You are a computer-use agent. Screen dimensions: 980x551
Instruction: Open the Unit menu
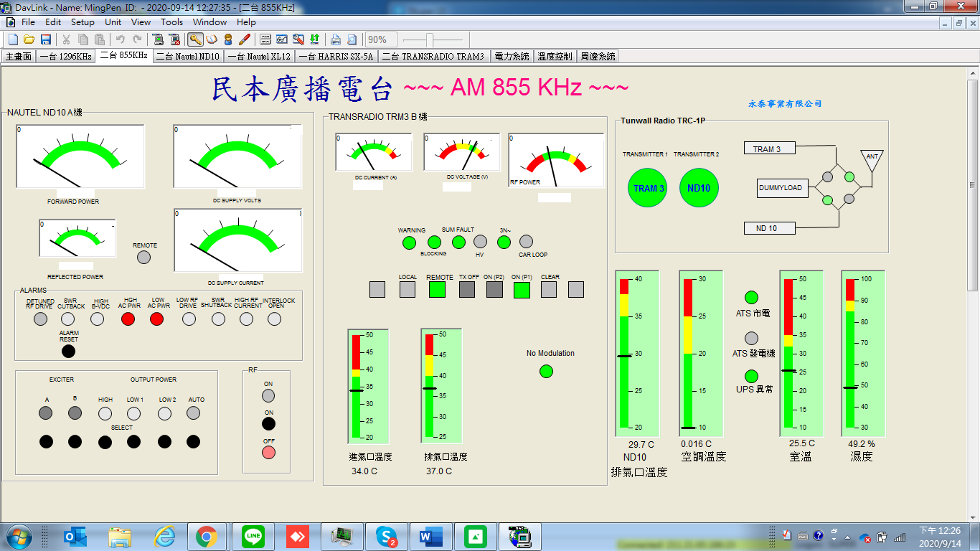coord(113,22)
